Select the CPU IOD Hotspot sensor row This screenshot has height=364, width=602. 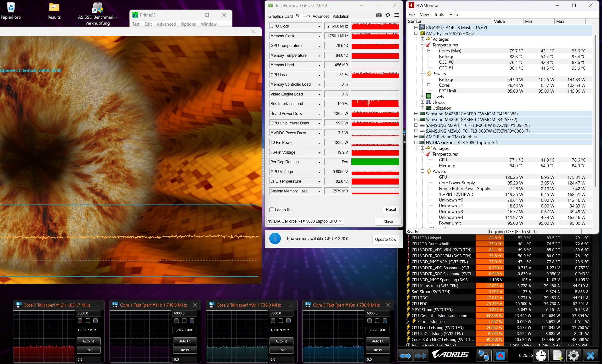(x=498, y=238)
